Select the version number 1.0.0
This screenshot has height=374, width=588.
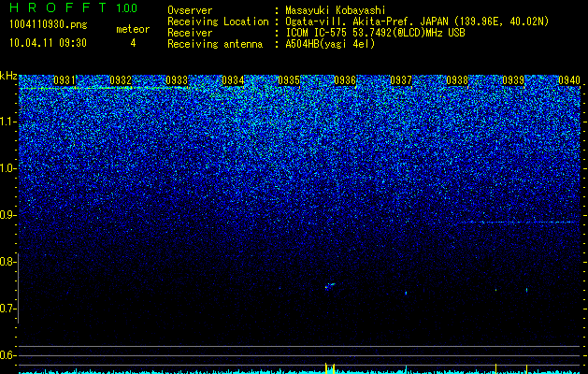coord(126,8)
